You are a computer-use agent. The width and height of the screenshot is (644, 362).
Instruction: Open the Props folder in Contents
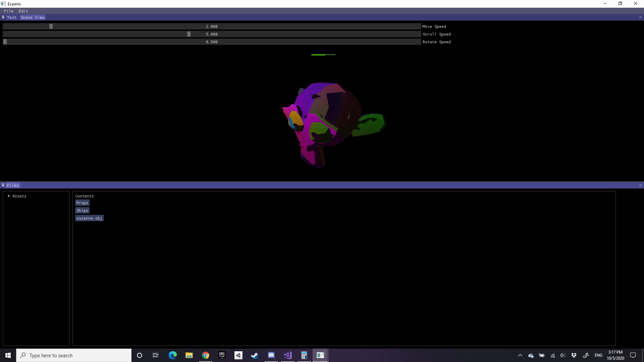pyautogui.click(x=82, y=202)
